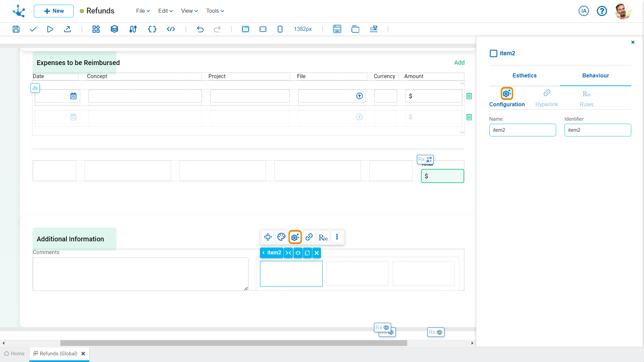The width and height of the screenshot is (644, 362).
Task: Select the Hyperlink tab in the Behaviour panel
Action: (547, 98)
